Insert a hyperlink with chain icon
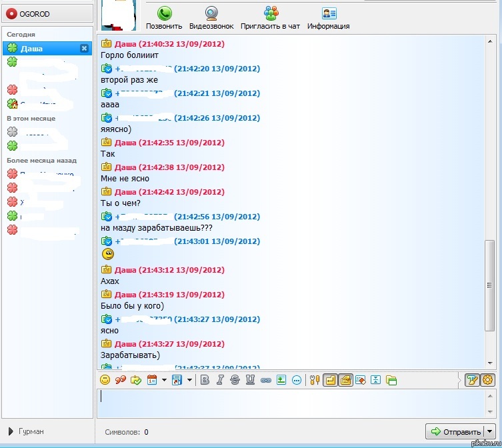 [x=266, y=380]
